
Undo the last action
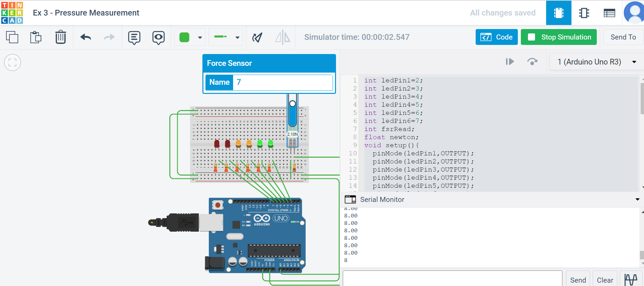coord(86,37)
